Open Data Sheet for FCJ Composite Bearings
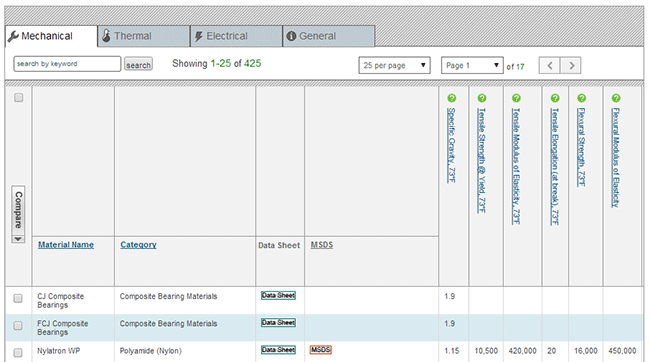The width and height of the screenshot is (650, 362). pyautogui.click(x=278, y=323)
